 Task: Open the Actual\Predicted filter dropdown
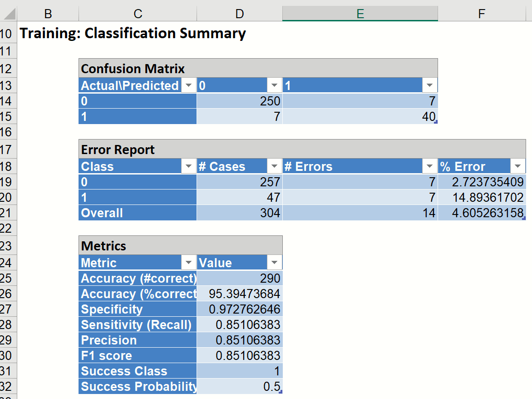tap(188, 85)
